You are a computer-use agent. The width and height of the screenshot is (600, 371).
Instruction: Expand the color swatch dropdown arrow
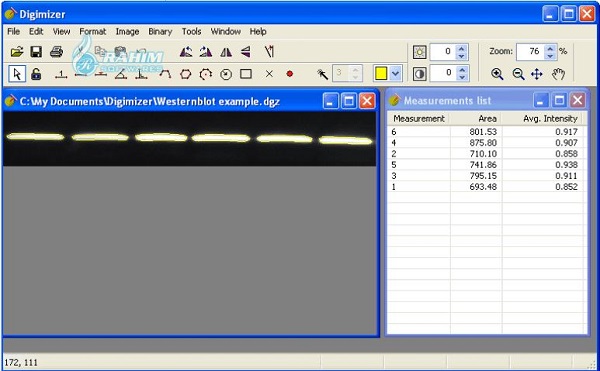[396, 73]
